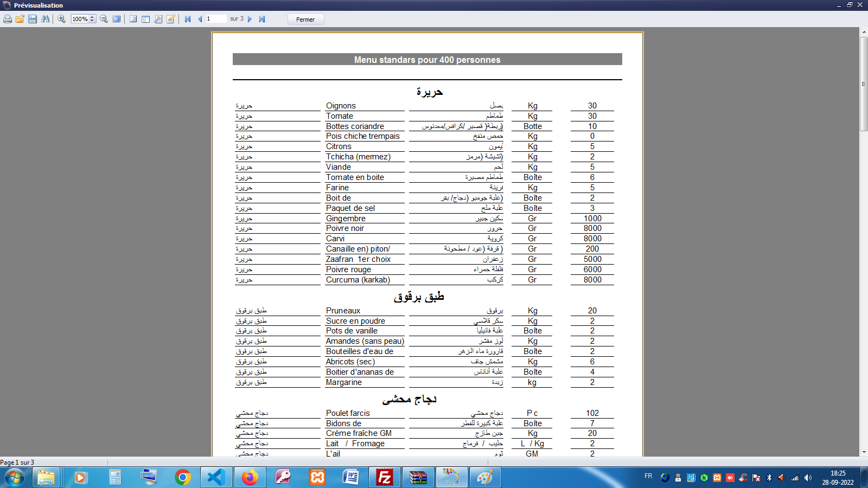Advance to the next page
The image size is (868, 488).
tap(250, 19)
